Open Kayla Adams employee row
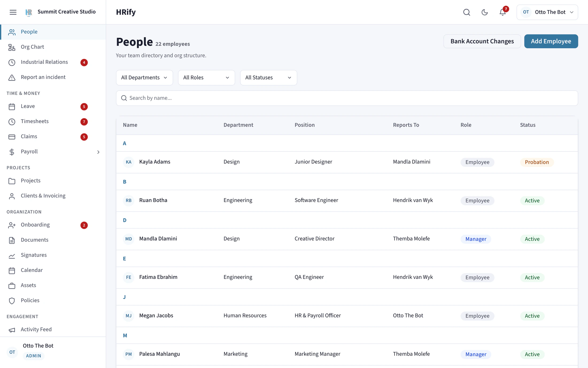The height and width of the screenshot is (368, 588). 347,162
